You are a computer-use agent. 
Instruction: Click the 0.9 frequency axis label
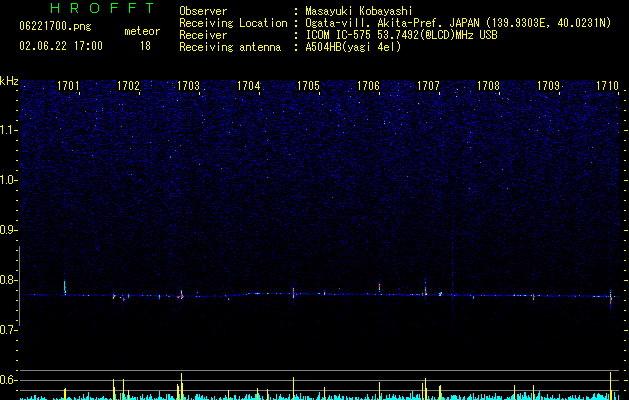pyautogui.click(x=9, y=230)
